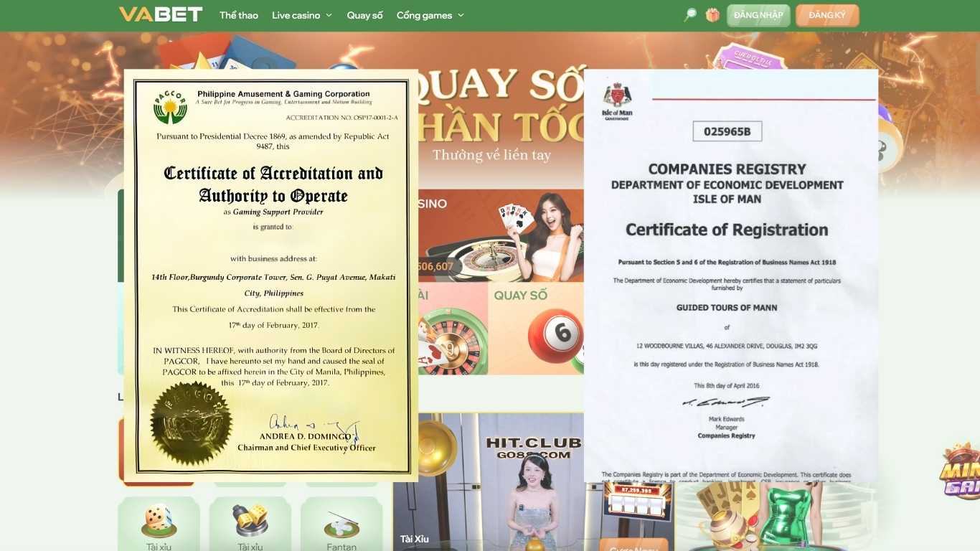Click the PAGCOR accreditation certificate image
This screenshot has width=980, height=551.
[x=271, y=275]
